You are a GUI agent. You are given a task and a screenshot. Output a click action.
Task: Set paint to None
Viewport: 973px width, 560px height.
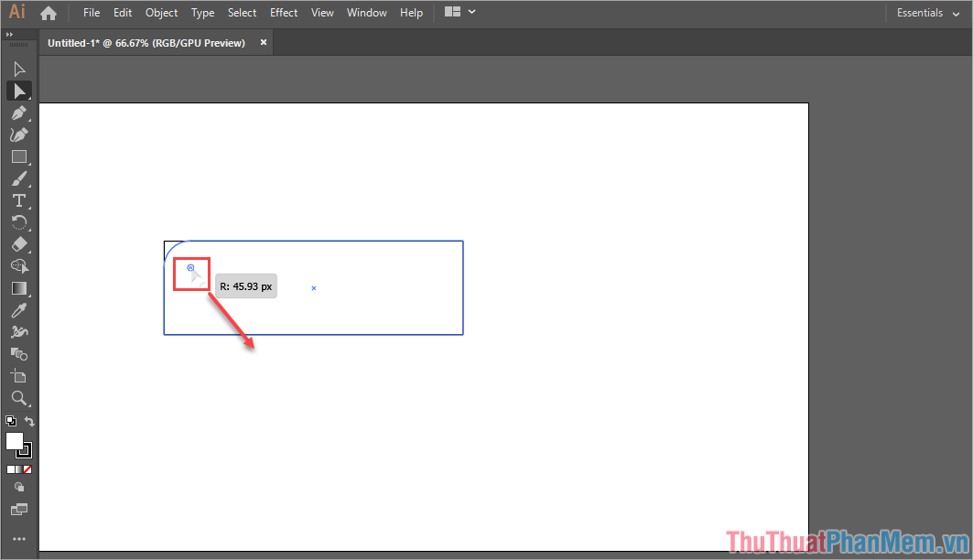coord(28,469)
